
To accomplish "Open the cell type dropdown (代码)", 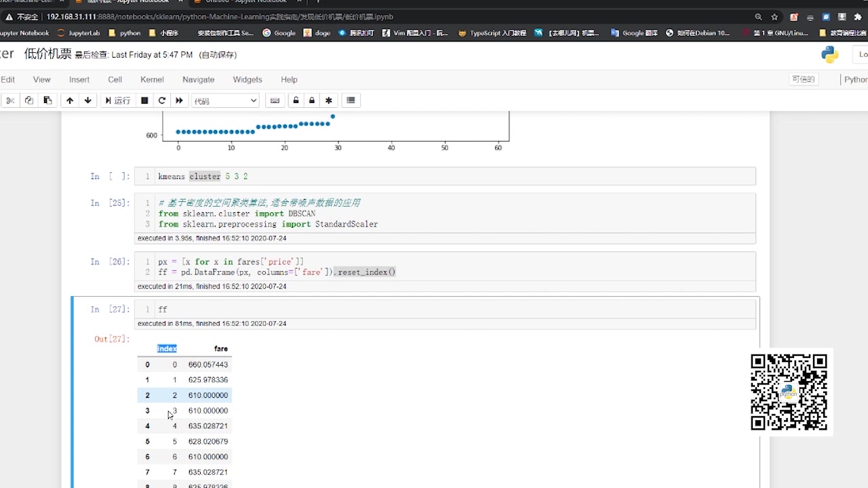I will point(225,101).
